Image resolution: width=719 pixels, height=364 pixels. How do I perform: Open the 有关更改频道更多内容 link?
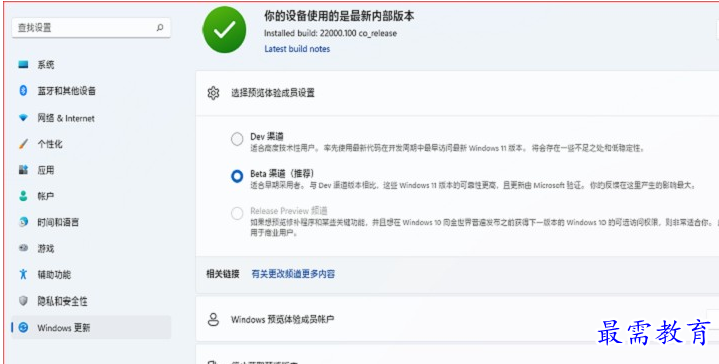(x=293, y=274)
